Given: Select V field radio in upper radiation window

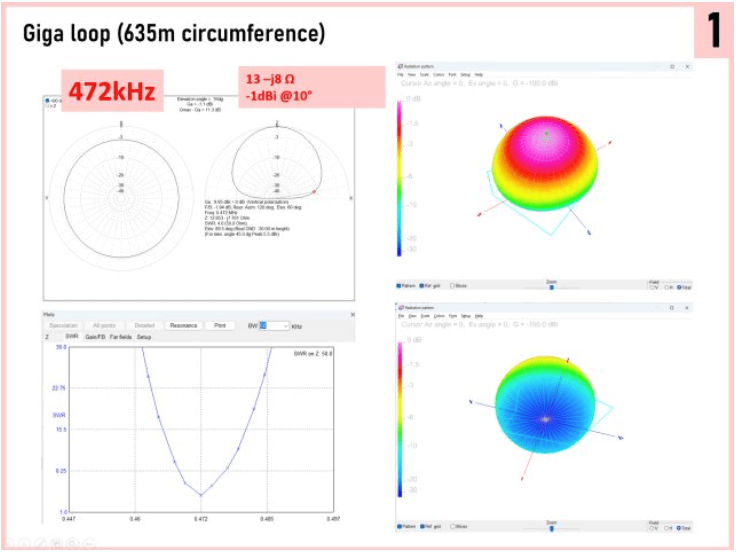Looking at the screenshot, I should click(x=652, y=286).
